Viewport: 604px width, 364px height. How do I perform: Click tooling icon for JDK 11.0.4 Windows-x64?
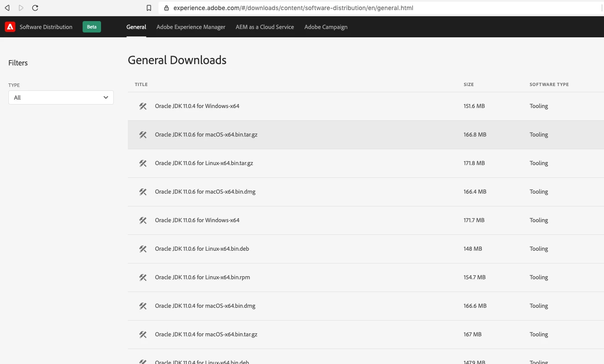point(143,106)
